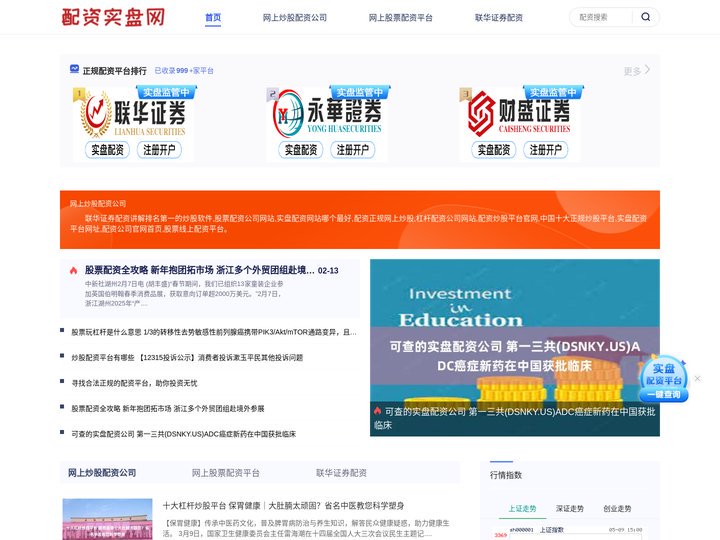
Task: Click the 行情指数 heading
Action: click(x=506, y=475)
